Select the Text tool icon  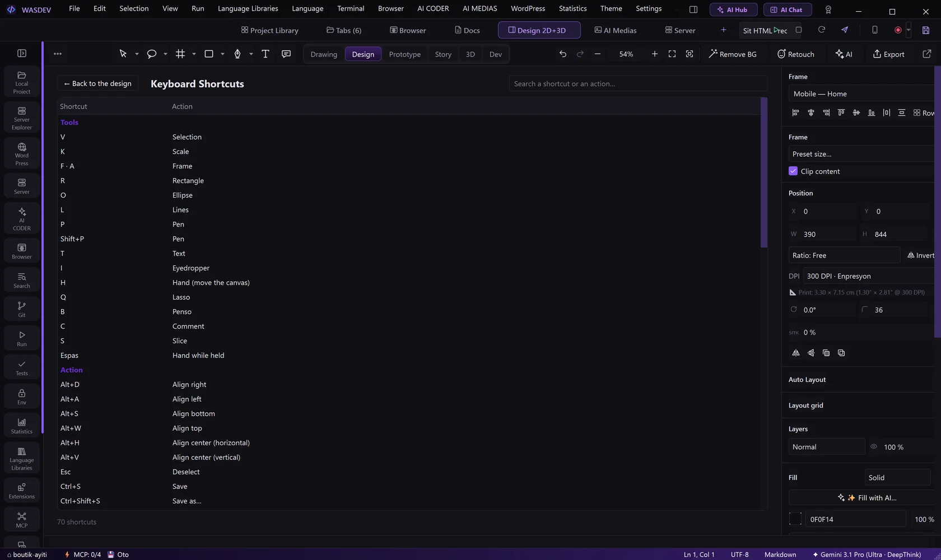(x=265, y=54)
